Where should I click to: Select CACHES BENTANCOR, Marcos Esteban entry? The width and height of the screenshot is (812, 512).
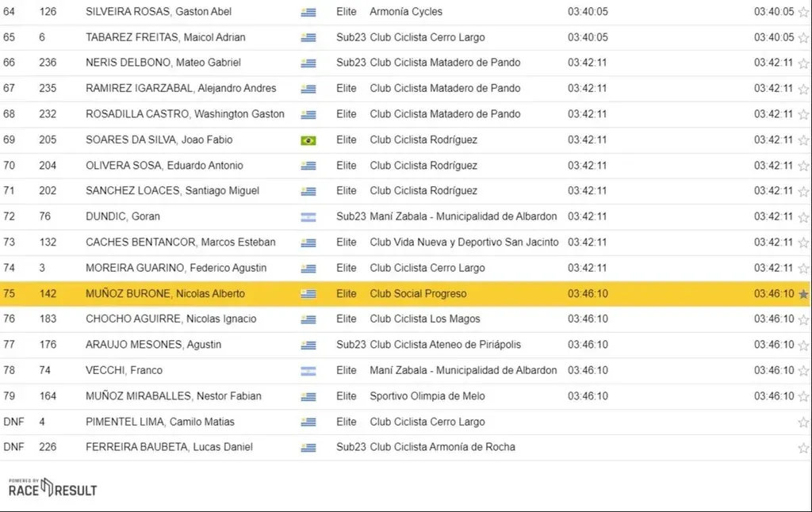[x=180, y=243]
